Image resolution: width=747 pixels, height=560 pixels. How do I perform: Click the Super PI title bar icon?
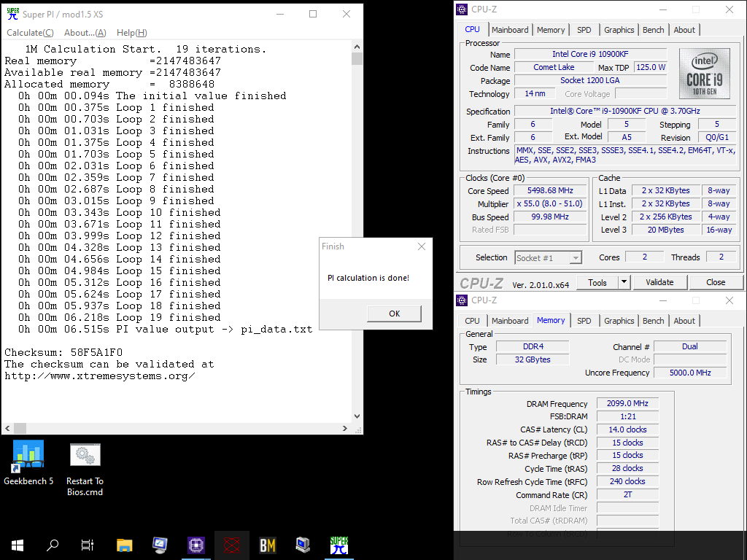(x=13, y=15)
